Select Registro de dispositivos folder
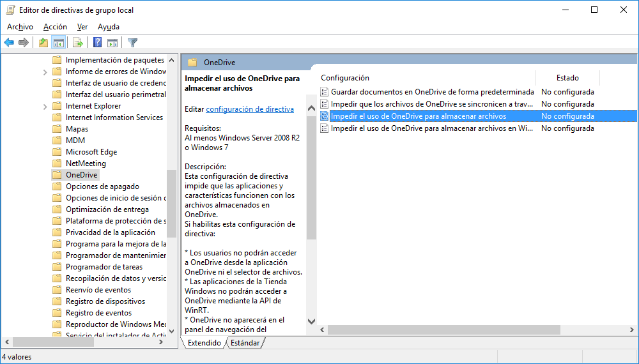This screenshot has height=364, width=639. [105, 301]
